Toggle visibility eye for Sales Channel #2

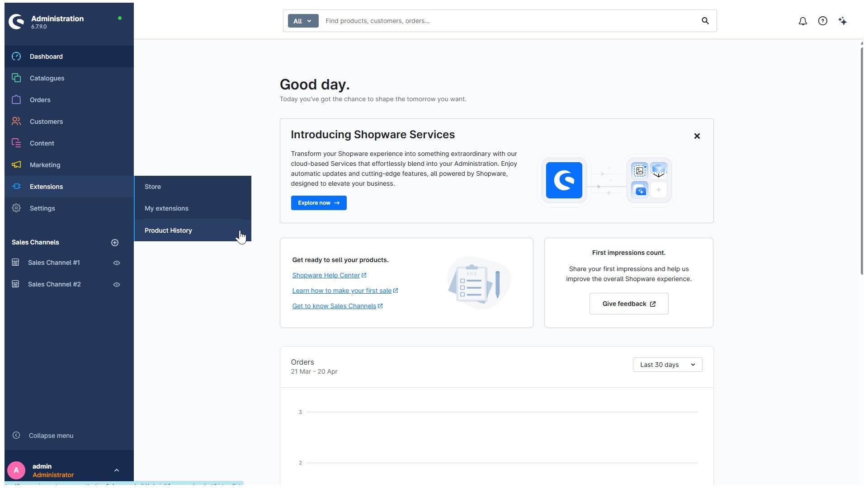tap(117, 285)
